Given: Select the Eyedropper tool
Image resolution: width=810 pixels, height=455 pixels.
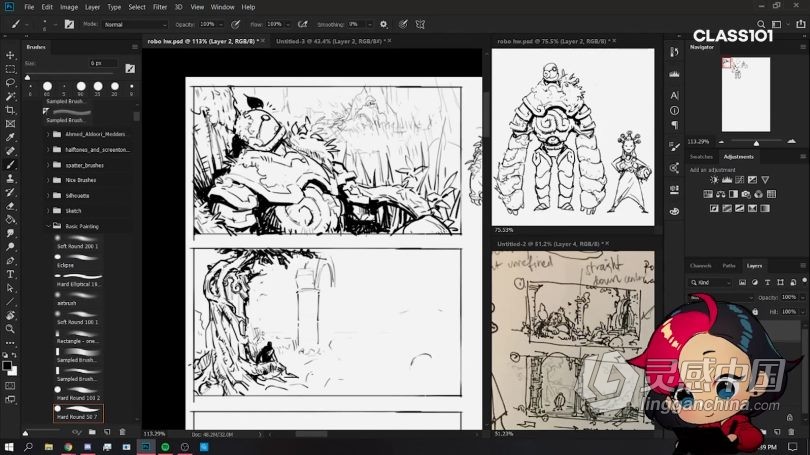Looking at the screenshot, I should pyautogui.click(x=10, y=137).
